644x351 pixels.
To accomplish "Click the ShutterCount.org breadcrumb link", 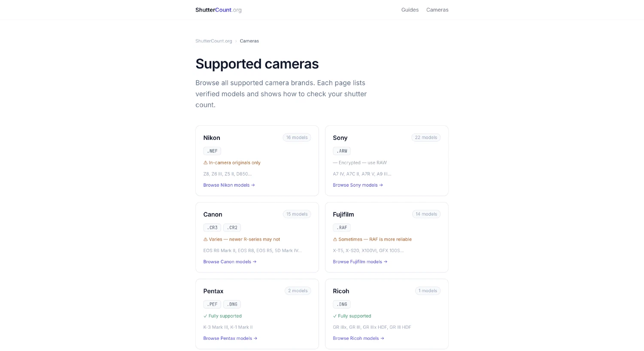I will tap(213, 41).
